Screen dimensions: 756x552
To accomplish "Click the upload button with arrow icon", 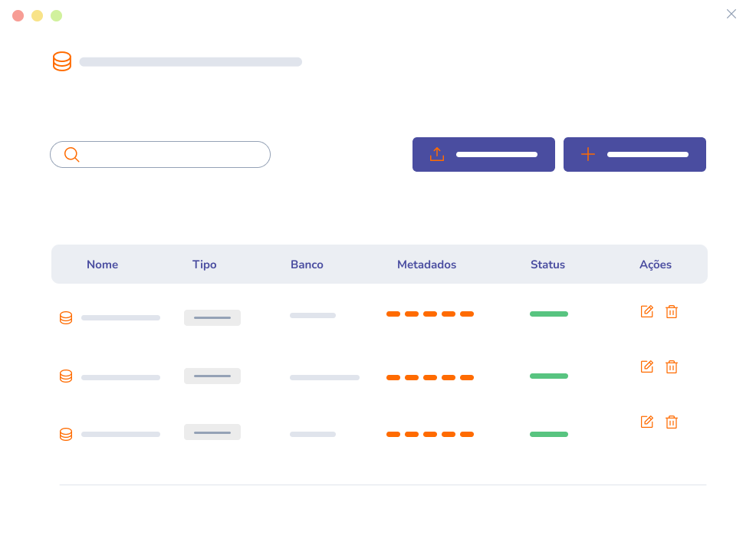I will [x=484, y=154].
